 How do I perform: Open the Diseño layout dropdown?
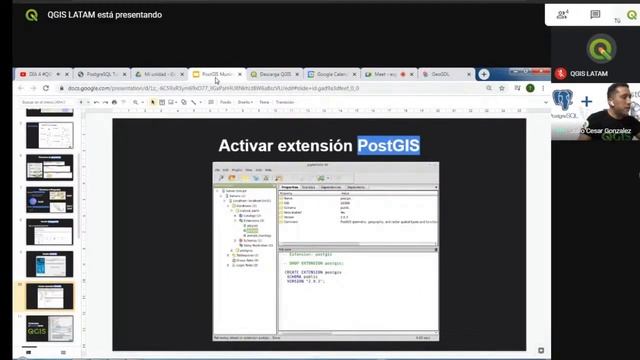coord(245,102)
